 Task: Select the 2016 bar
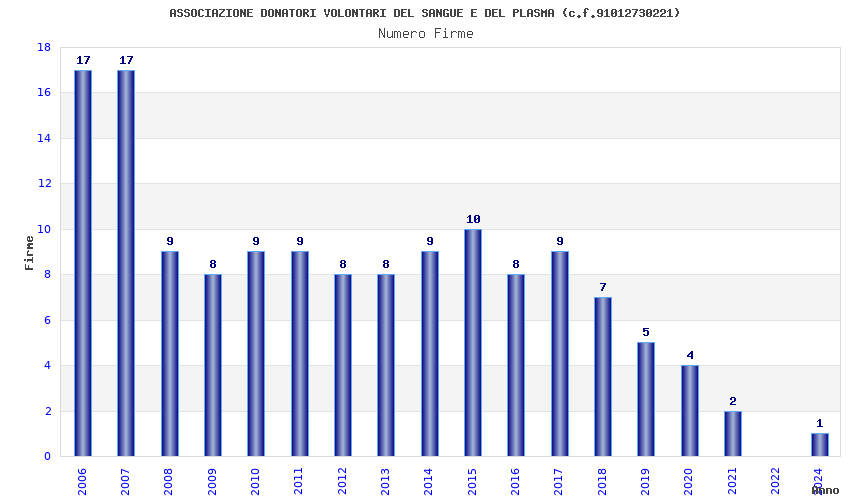click(x=516, y=365)
